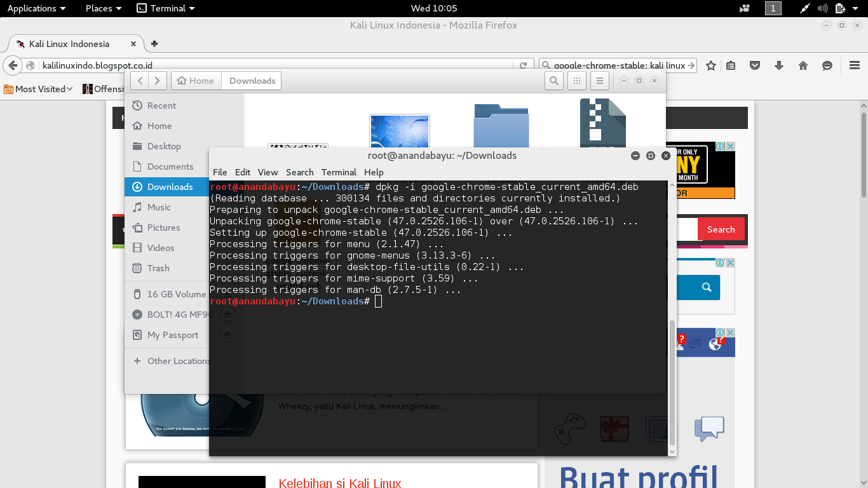Go to Firefox home page icon
The width and height of the screenshot is (868, 488).
coord(803,65)
